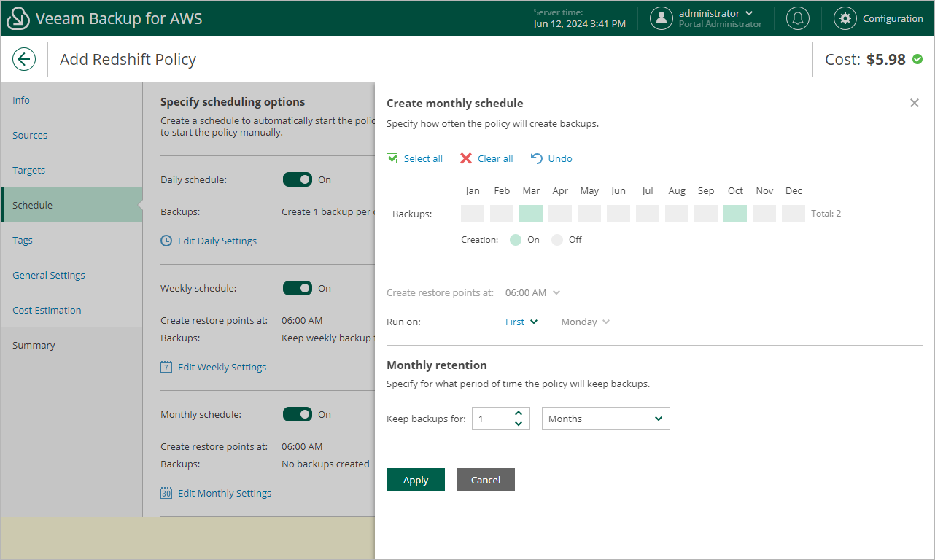Viewport: 935px width, 560px height.
Task: Open the Monday weekday dropdown
Action: pos(585,322)
